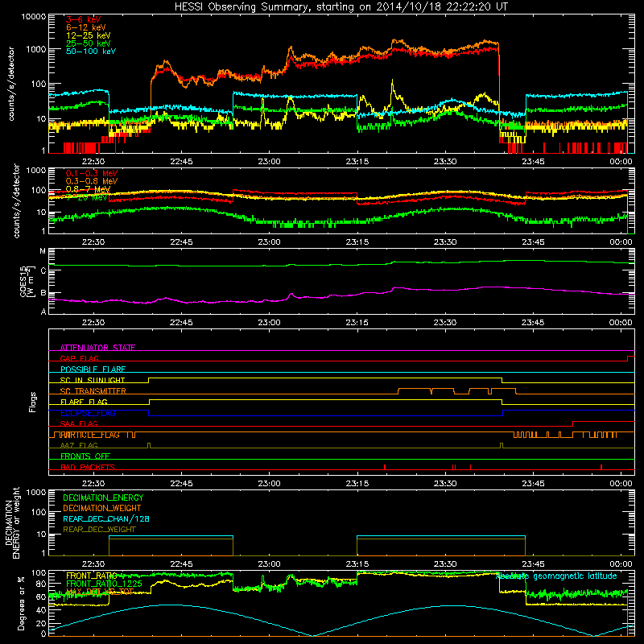This screenshot has height=644, width=644.
Task: Click the REAR_DEC_WEIGHT legend entry
Action: [99, 530]
